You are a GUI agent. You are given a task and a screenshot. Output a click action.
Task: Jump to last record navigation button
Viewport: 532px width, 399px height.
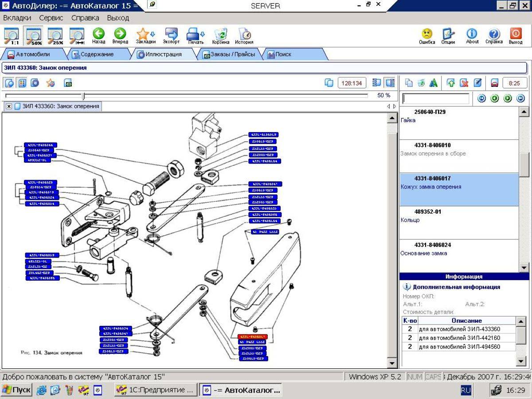521,98
